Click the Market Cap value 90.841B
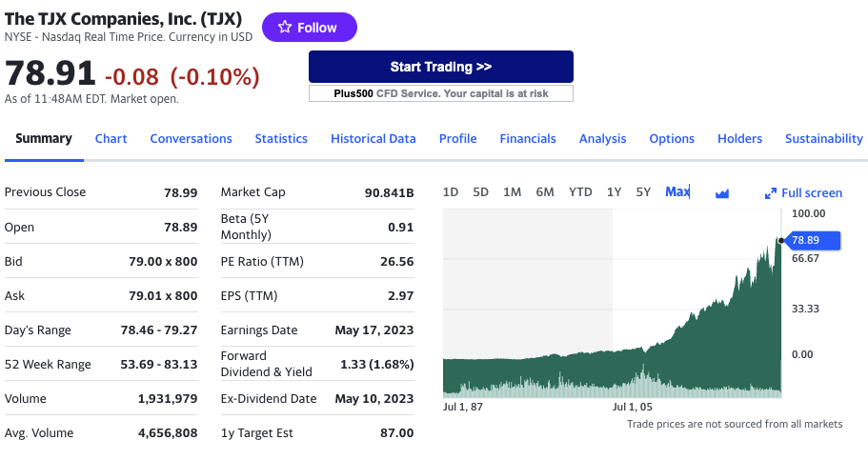The width and height of the screenshot is (868, 460). [x=389, y=192]
